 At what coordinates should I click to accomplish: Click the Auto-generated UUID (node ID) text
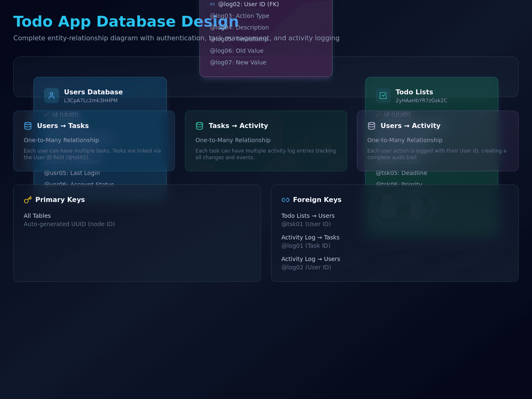click(x=69, y=224)
